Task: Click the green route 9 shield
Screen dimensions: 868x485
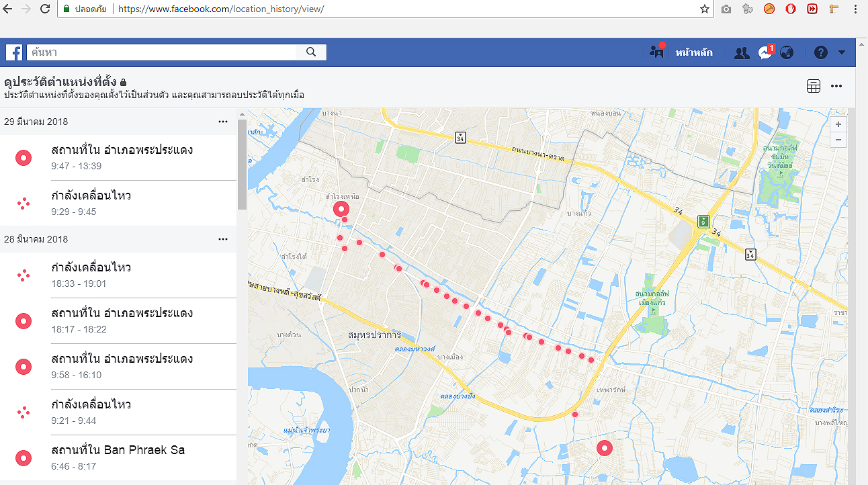Action: coord(703,220)
